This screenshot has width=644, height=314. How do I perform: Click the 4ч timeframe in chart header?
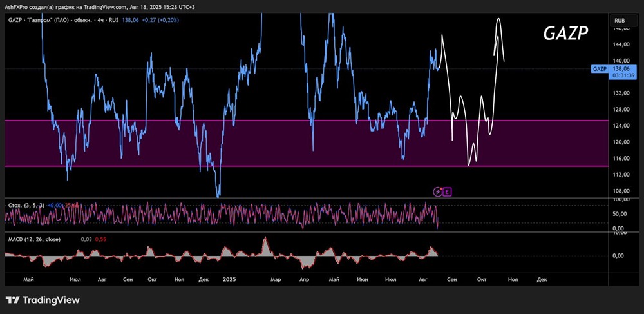click(98, 20)
